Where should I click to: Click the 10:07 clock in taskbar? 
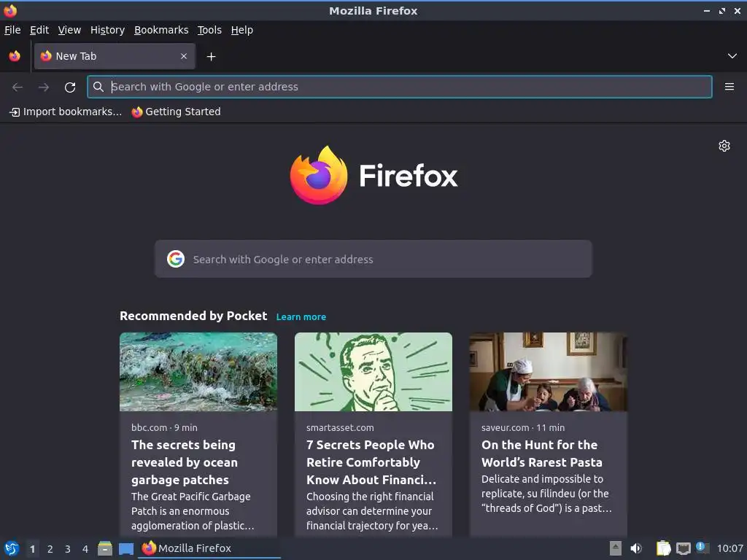729,548
